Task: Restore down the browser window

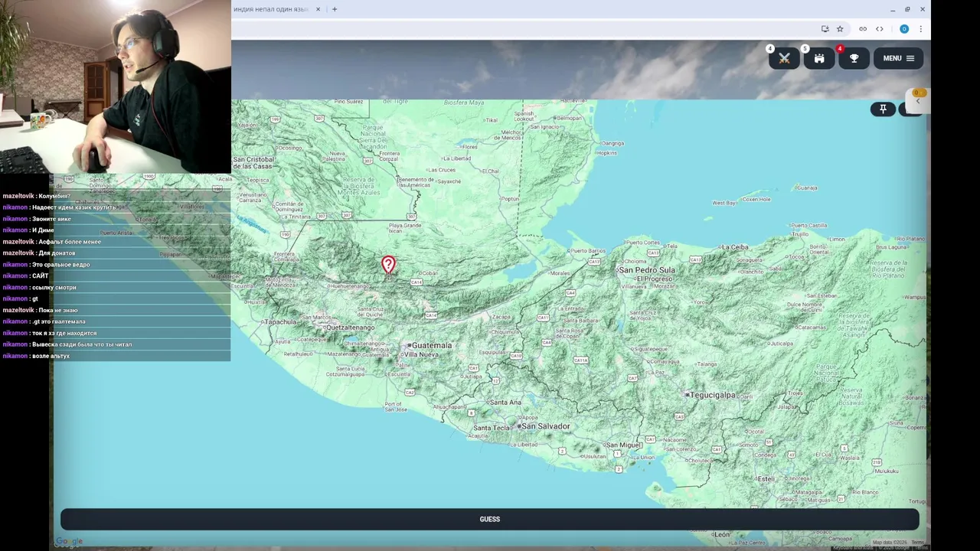Action: tap(907, 9)
